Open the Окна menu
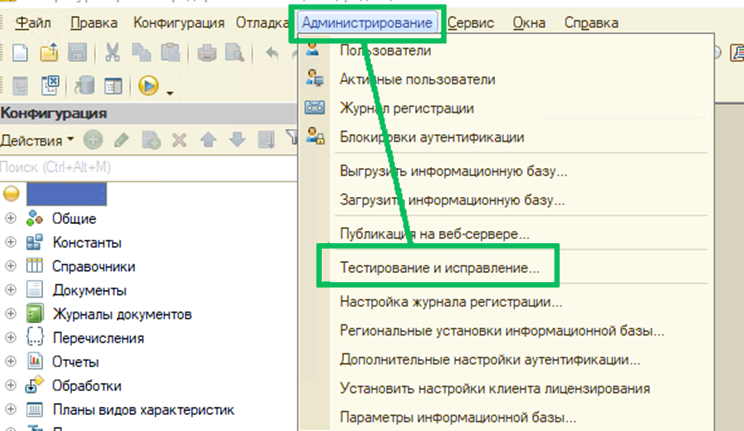The height and width of the screenshot is (431, 744). [529, 23]
